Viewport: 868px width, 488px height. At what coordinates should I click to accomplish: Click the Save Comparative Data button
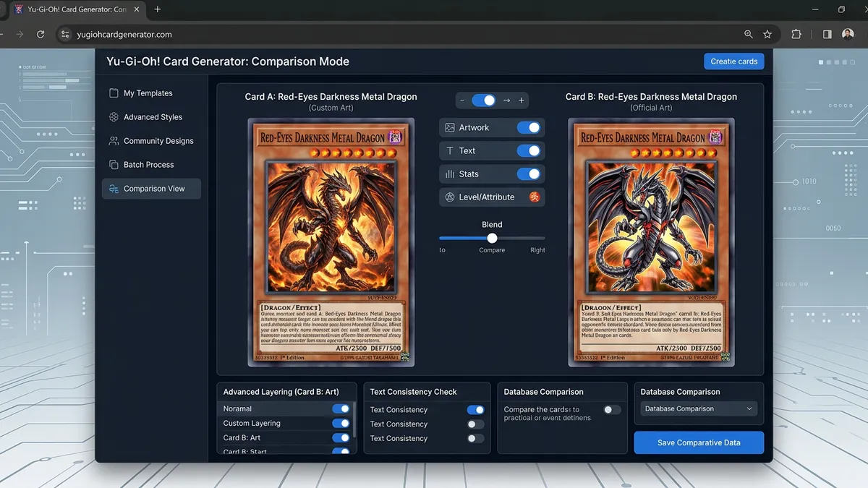(698, 442)
